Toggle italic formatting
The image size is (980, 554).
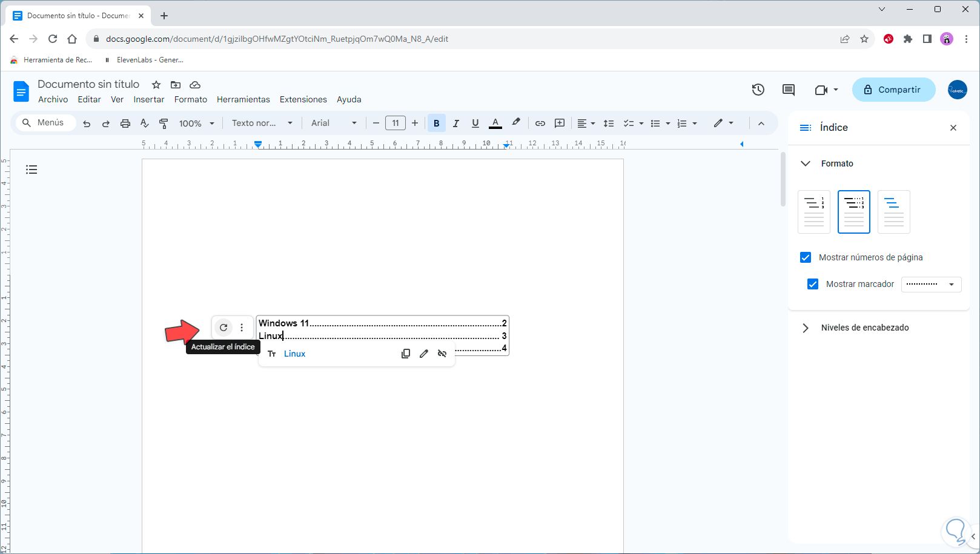(456, 124)
